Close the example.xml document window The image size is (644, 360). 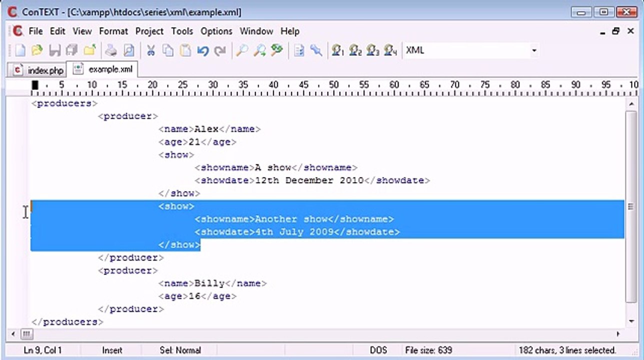coord(630,31)
